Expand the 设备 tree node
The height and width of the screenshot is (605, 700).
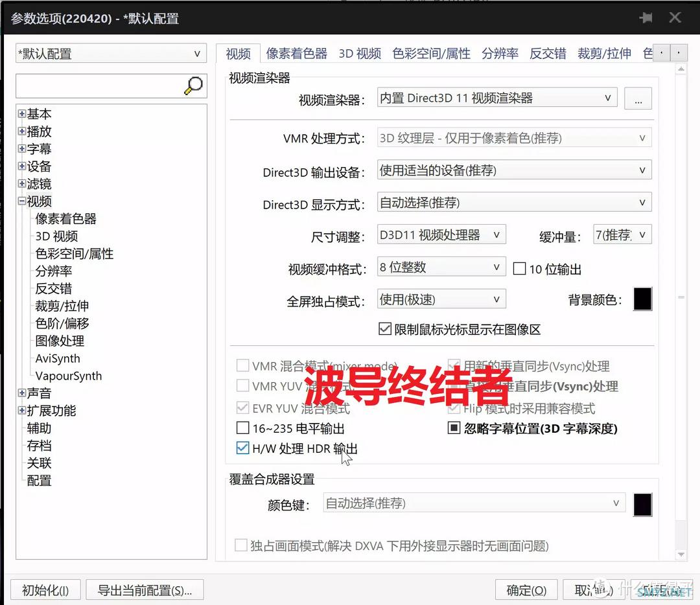point(22,166)
